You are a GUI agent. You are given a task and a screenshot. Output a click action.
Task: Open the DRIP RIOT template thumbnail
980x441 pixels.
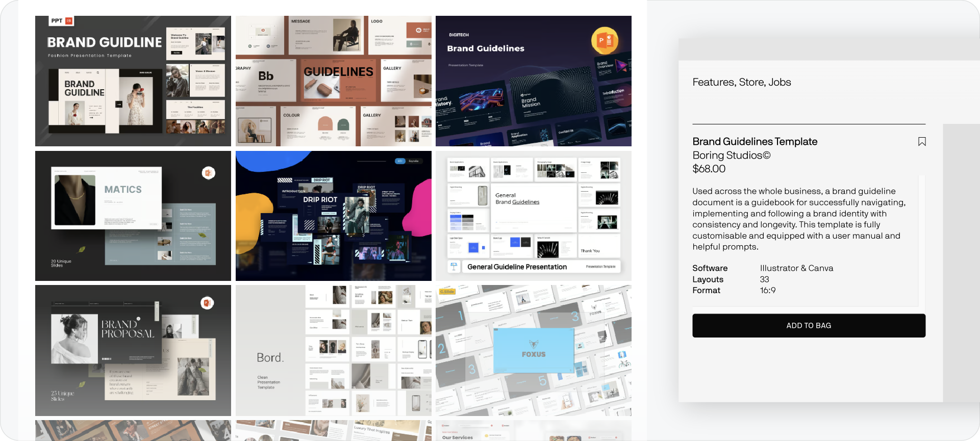pos(334,216)
